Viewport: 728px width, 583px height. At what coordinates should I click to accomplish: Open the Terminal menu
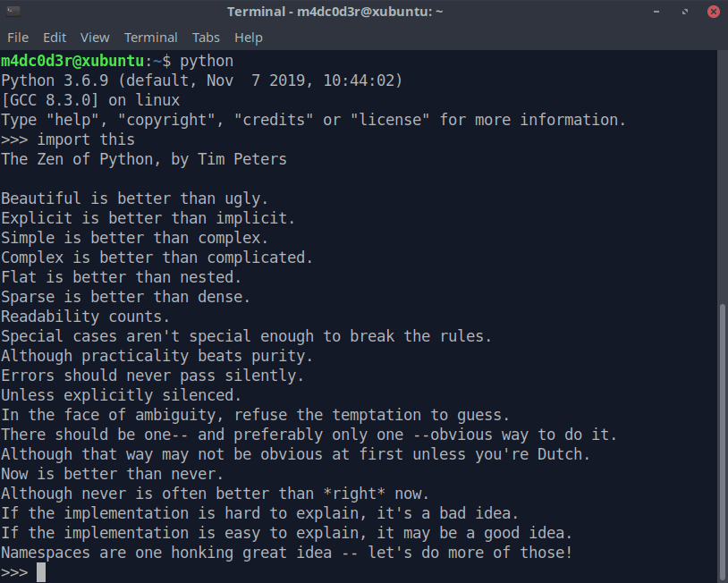coord(150,38)
